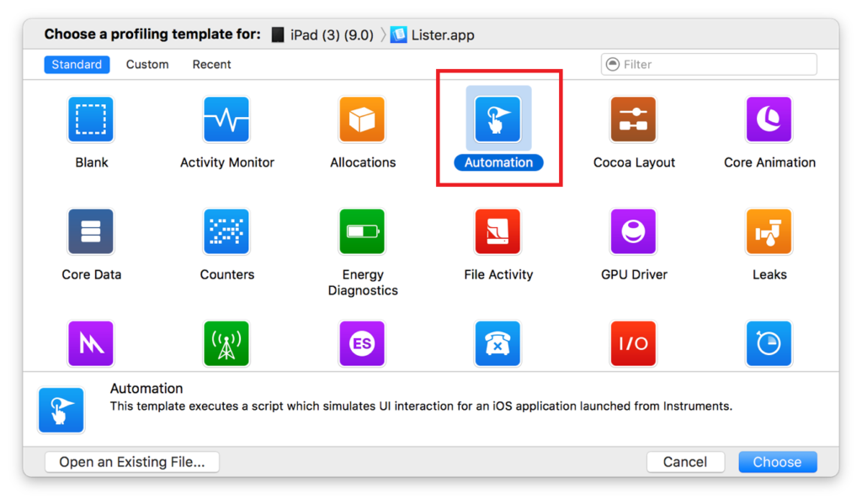Viewport: 862px width, 504px height.
Task: Pick the Cocoa Layout template
Action: coord(633,119)
